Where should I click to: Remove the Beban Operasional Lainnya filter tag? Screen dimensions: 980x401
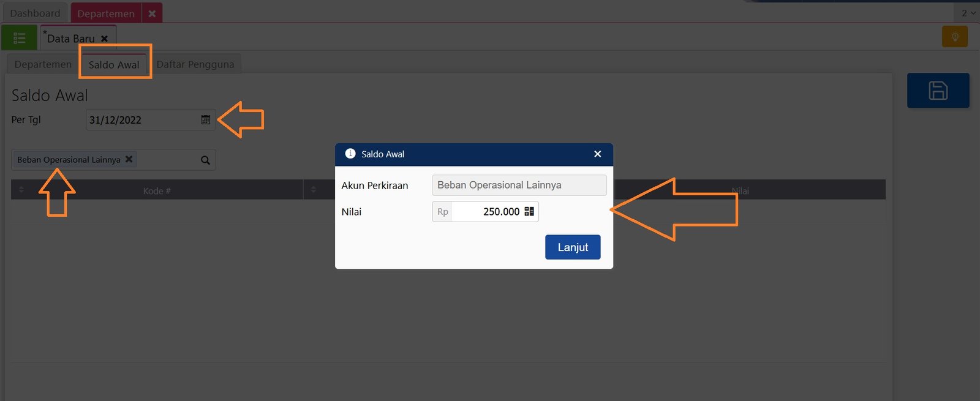(x=129, y=159)
